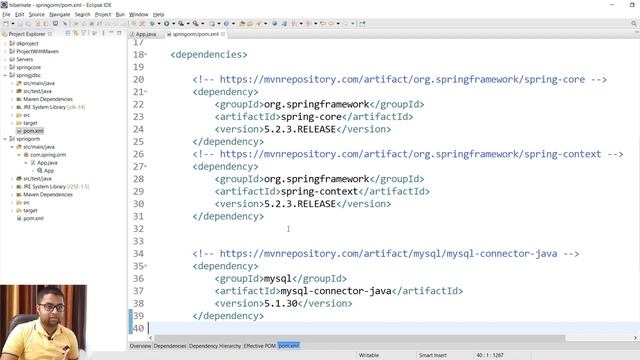Click the Smart Insert status bar entry

[433, 355]
